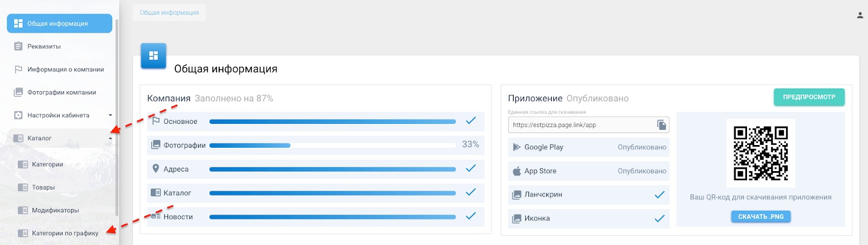Download QR code with СКАЧАТЬ .PNG
The height and width of the screenshot is (245, 868).
[x=761, y=217]
